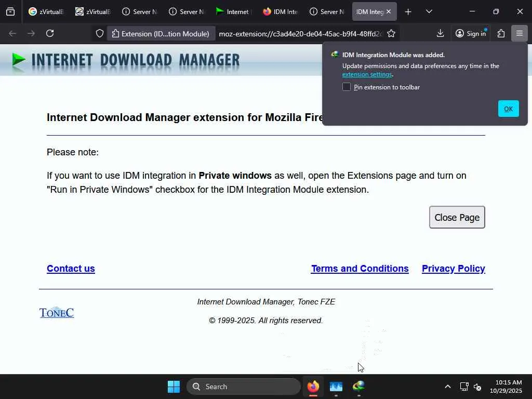Switch to the Internet tab with green arrow icon
This screenshot has height=399, width=532.
(233, 12)
